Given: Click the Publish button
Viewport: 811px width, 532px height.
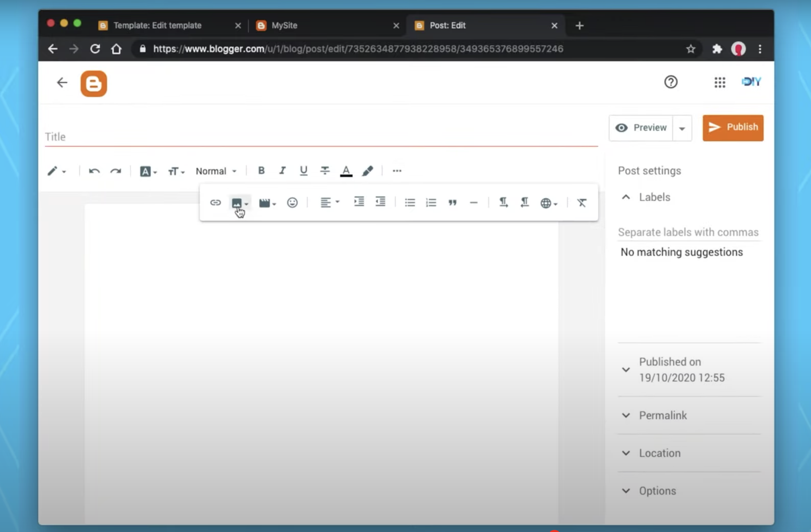Looking at the screenshot, I should click(x=733, y=127).
